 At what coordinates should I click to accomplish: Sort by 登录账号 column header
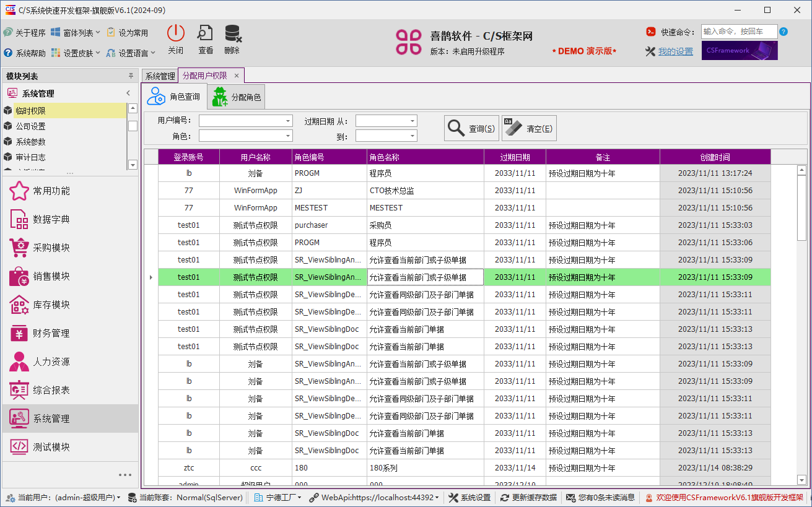click(188, 157)
